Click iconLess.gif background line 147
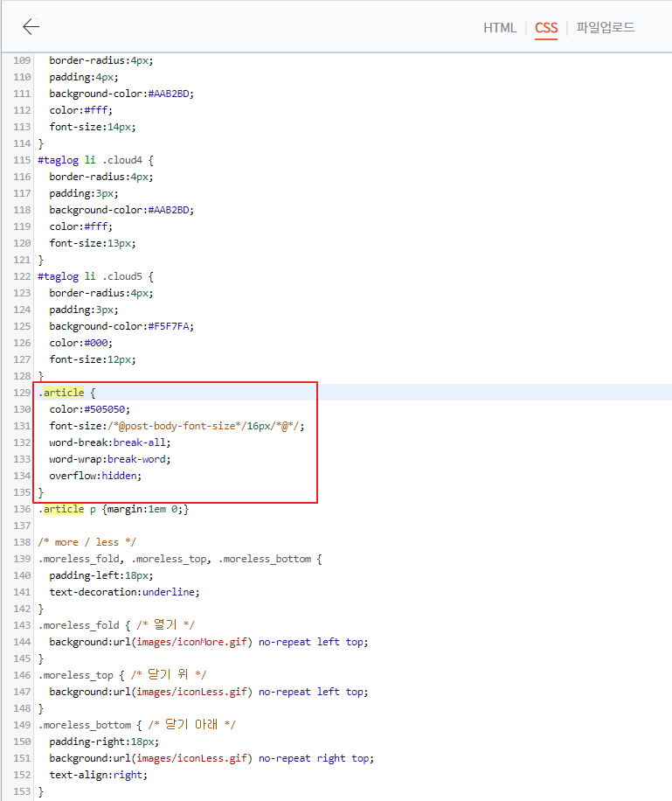Image resolution: width=672 pixels, height=801 pixels. (209, 691)
